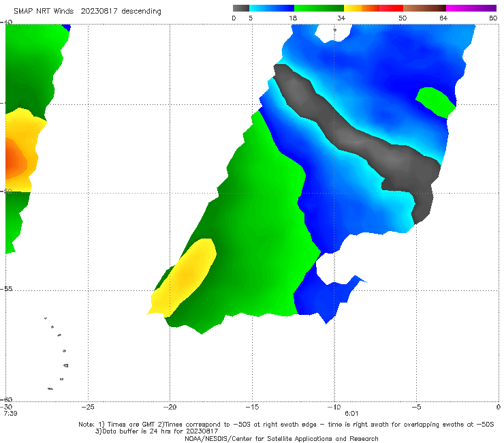The height and width of the screenshot is (443, 504).
Task: Click the orange high-wind area on the left swath
Action: pos(14,159)
